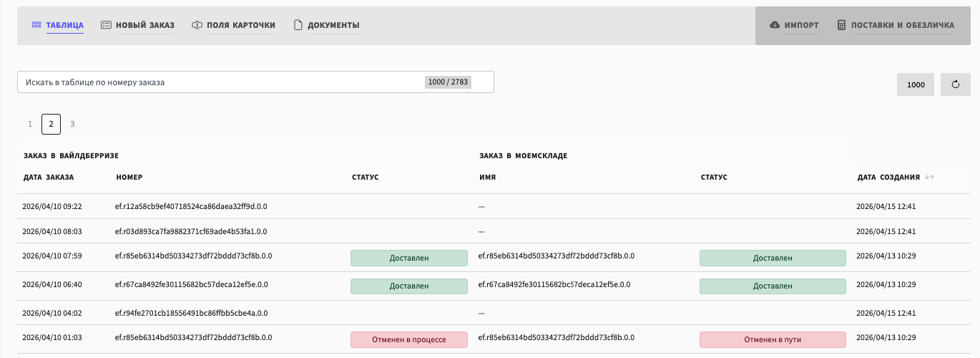Image resolution: width=980 pixels, height=358 pixels.
Task: Click the 1000 / 2783 counter badge
Action: tap(448, 82)
